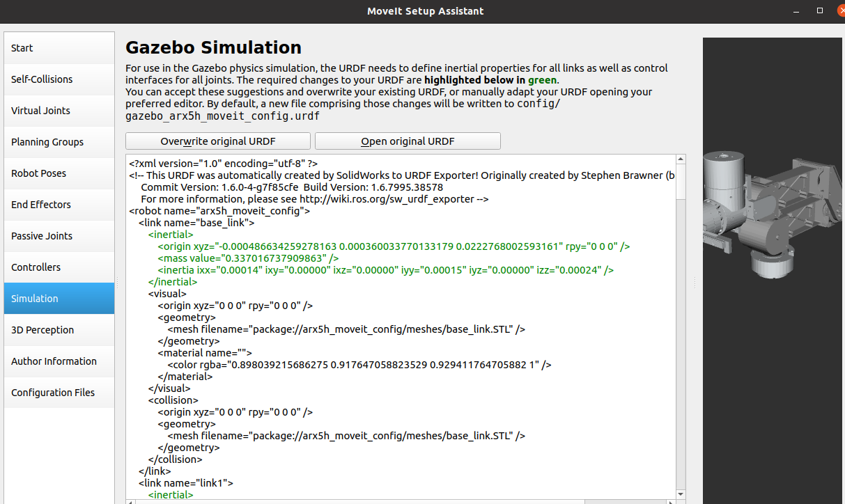Open Passive Joints page

click(59, 236)
